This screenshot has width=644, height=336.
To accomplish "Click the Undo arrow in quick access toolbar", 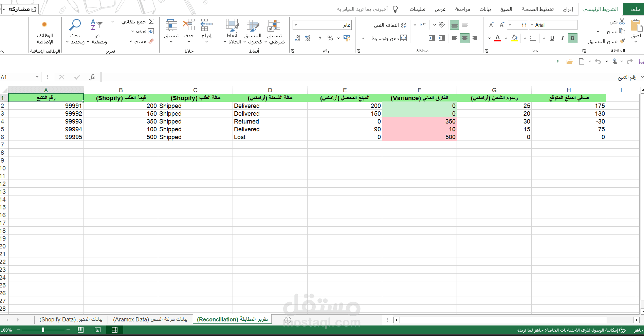I will click(598, 61).
